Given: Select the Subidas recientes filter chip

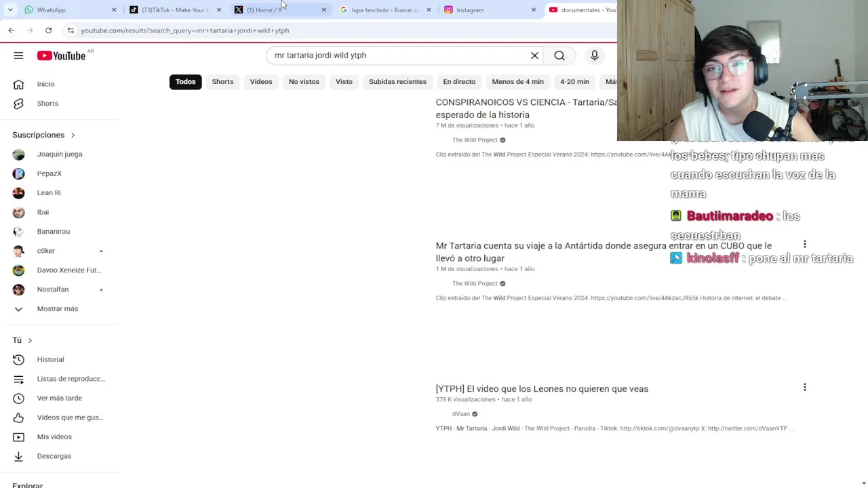Looking at the screenshot, I should [x=397, y=82].
